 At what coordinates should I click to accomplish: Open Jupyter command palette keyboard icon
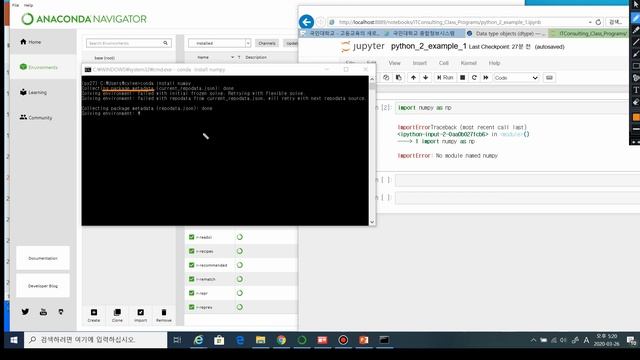tap(549, 78)
